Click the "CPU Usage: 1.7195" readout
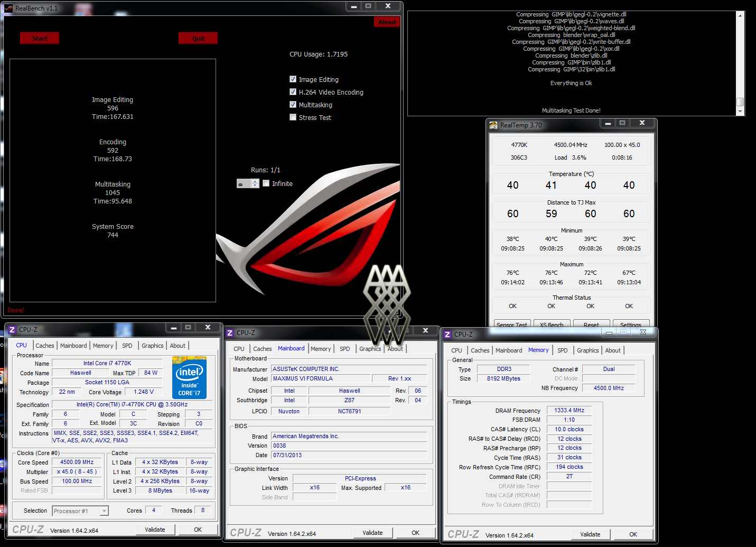The height and width of the screenshot is (547, 756). (319, 54)
